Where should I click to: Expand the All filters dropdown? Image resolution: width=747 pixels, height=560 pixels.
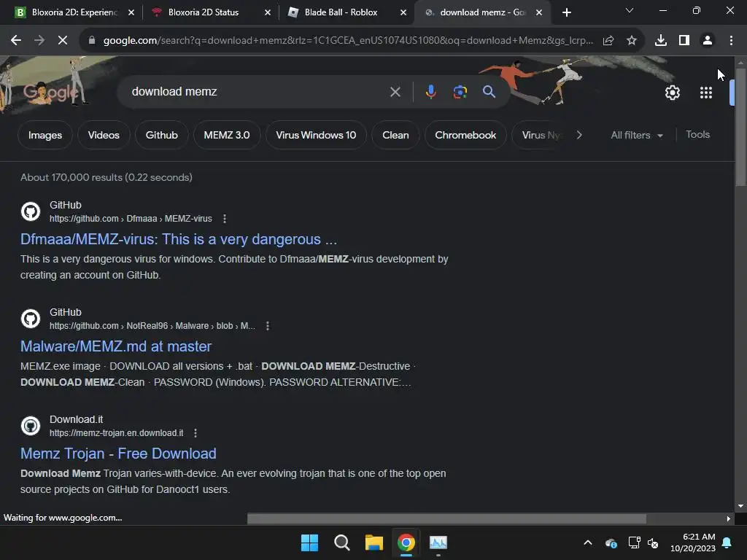pyautogui.click(x=636, y=135)
